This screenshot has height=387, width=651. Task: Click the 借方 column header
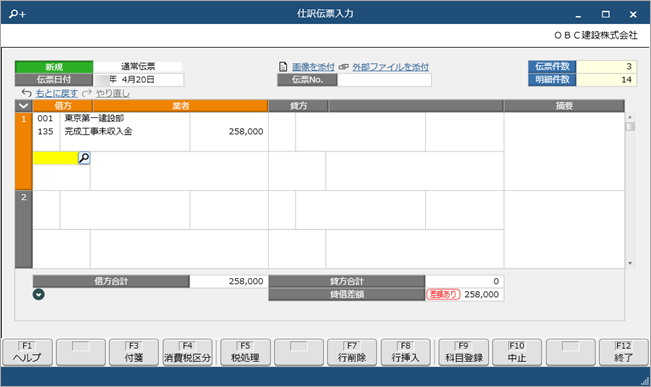pos(63,106)
